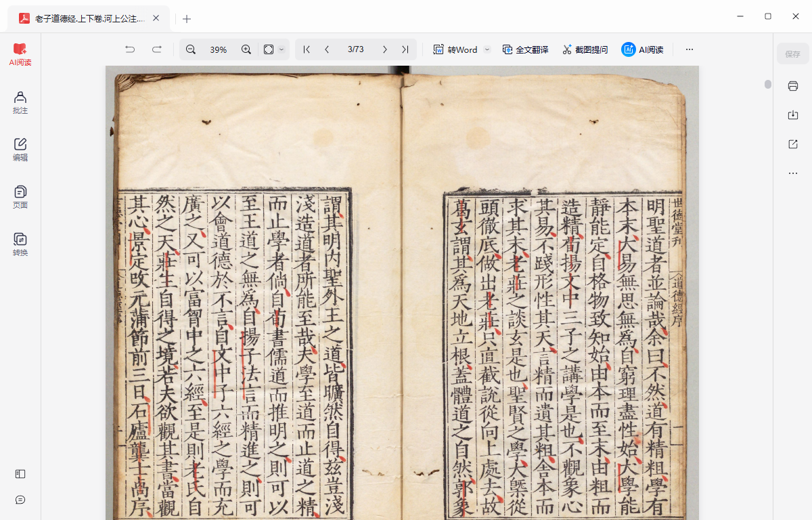This screenshot has height=520, width=812.
Task: Go to the previous page
Action: pos(328,49)
